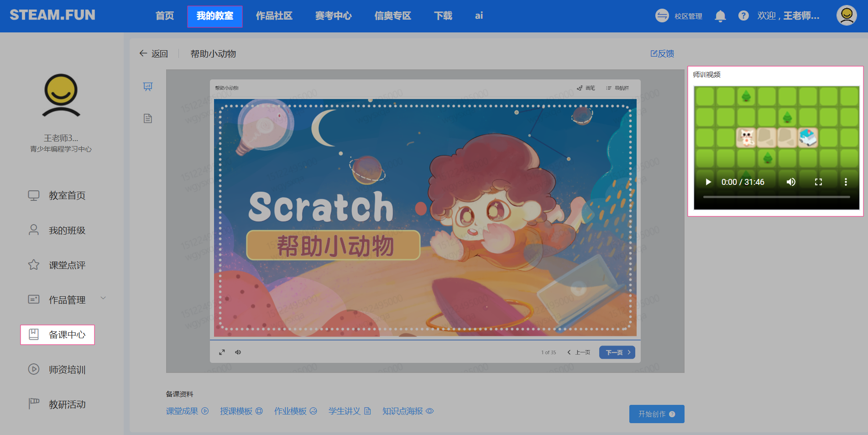Image resolution: width=868 pixels, height=435 pixels.
Task: Click the slide page counter 1 of 35
Action: coord(549,352)
